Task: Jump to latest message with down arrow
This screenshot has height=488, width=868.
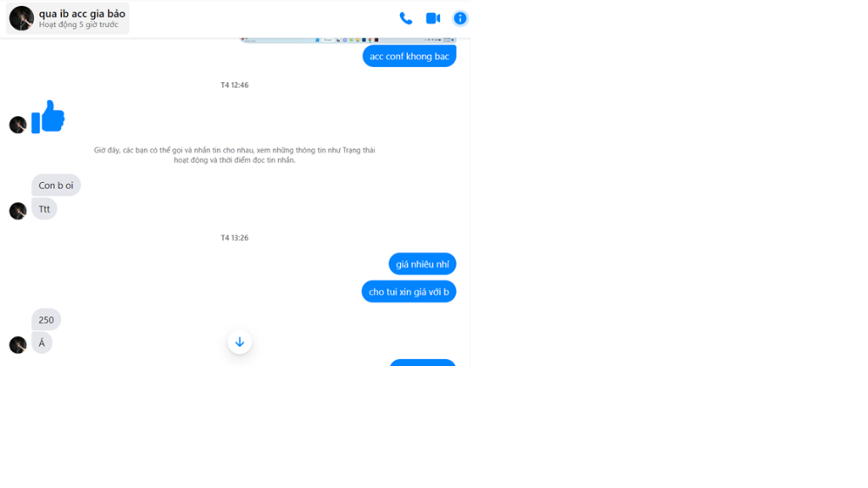Action: [240, 342]
